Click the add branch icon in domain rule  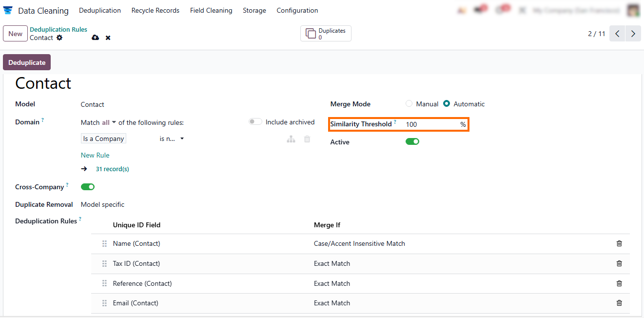[291, 139]
